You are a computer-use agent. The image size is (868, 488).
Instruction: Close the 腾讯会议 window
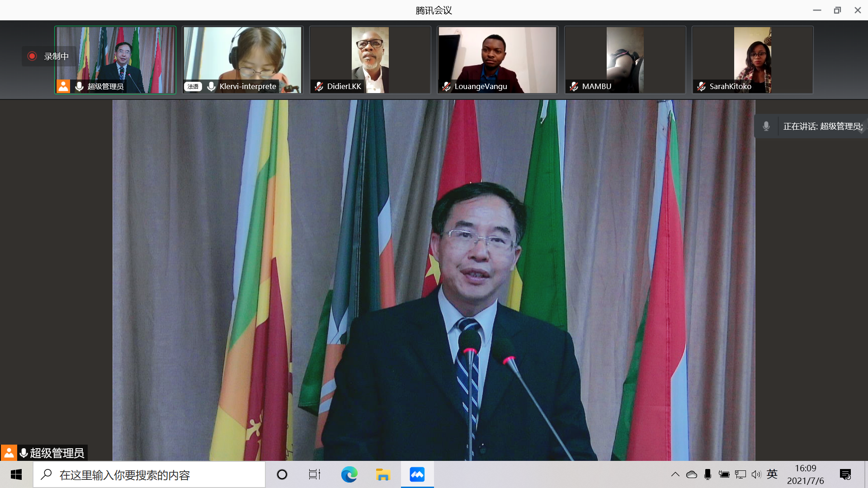(x=858, y=10)
